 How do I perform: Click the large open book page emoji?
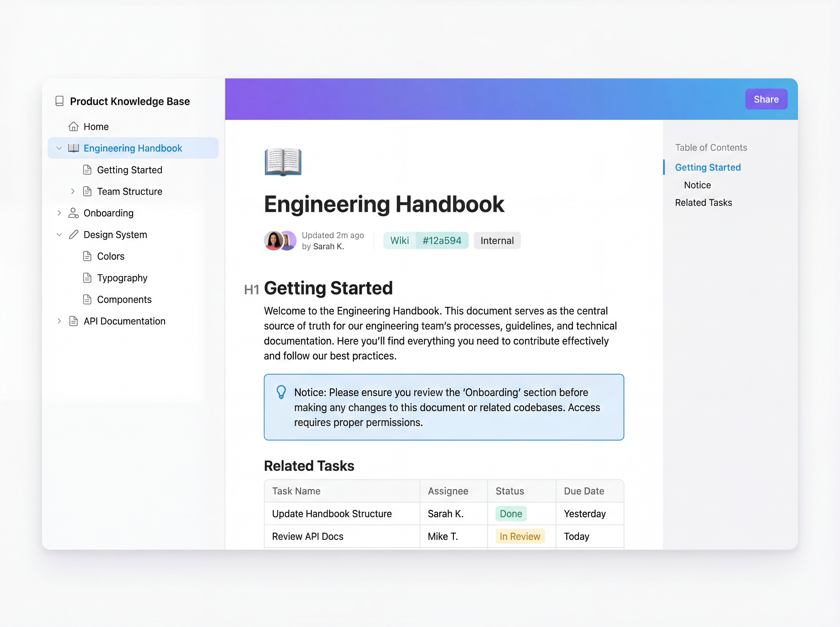click(283, 162)
